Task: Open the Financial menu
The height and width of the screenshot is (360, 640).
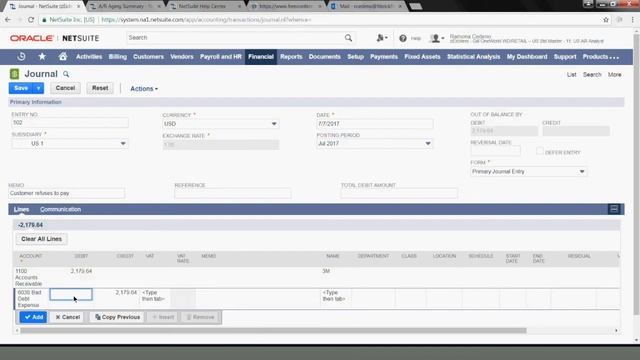Action: tap(261, 57)
